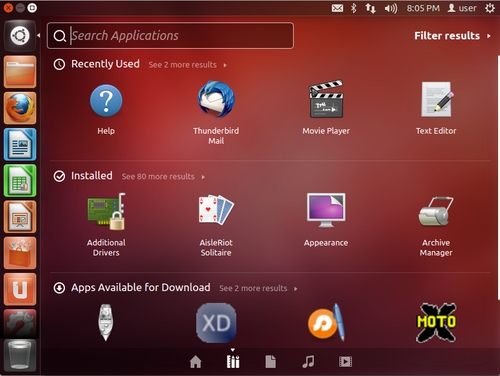Open the user account menu
Image resolution: width=500 pixels, height=376 pixels.
(462, 8)
